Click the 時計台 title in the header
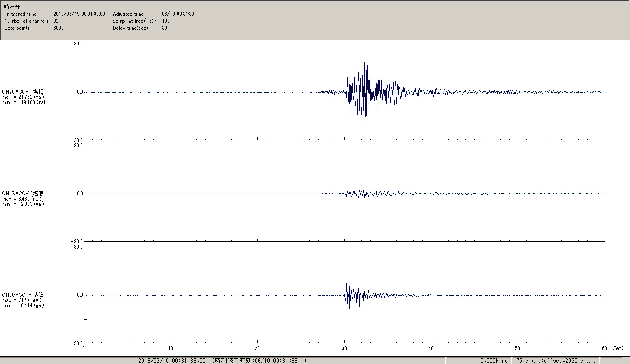The width and height of the screenshot is (630, 364). click(x=12, y=7)
